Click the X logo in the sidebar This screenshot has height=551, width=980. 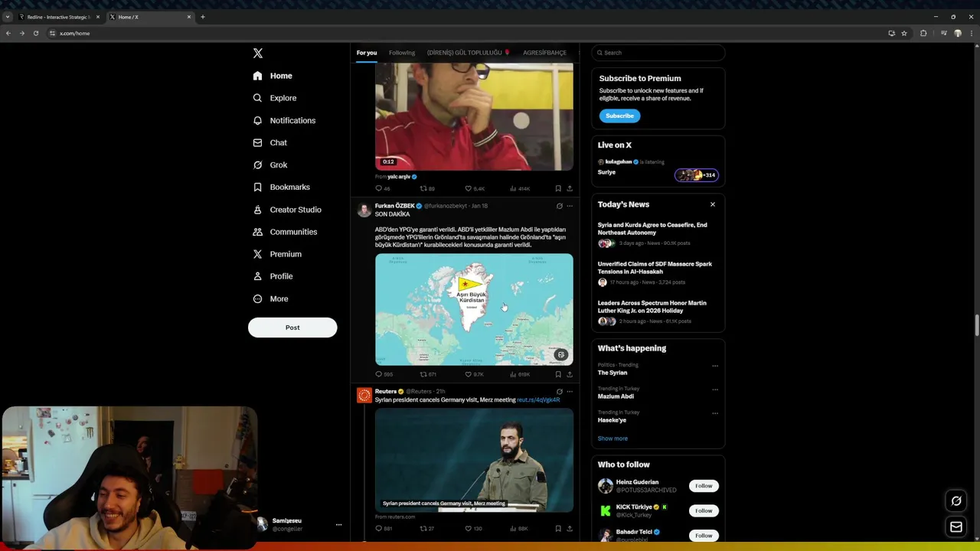tap(258, 54)
